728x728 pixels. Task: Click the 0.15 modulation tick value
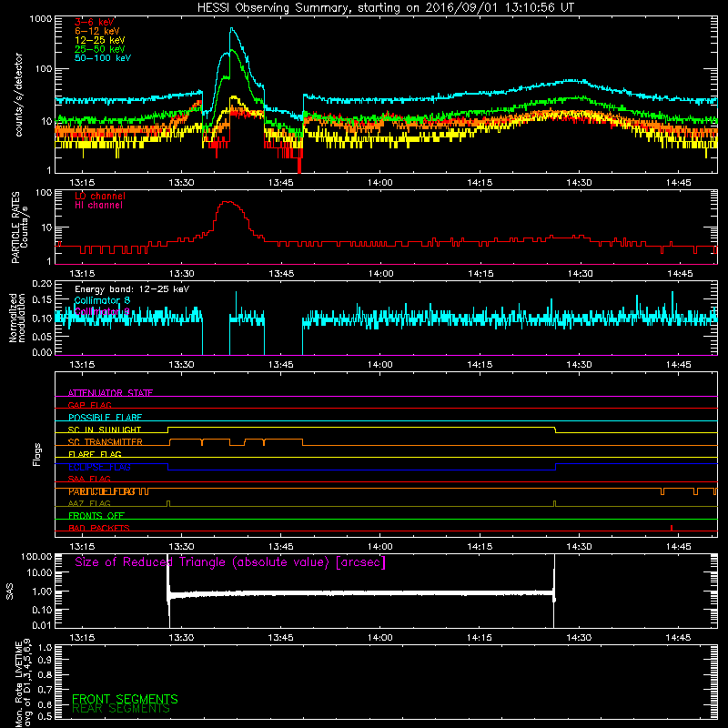pos(42,300)
